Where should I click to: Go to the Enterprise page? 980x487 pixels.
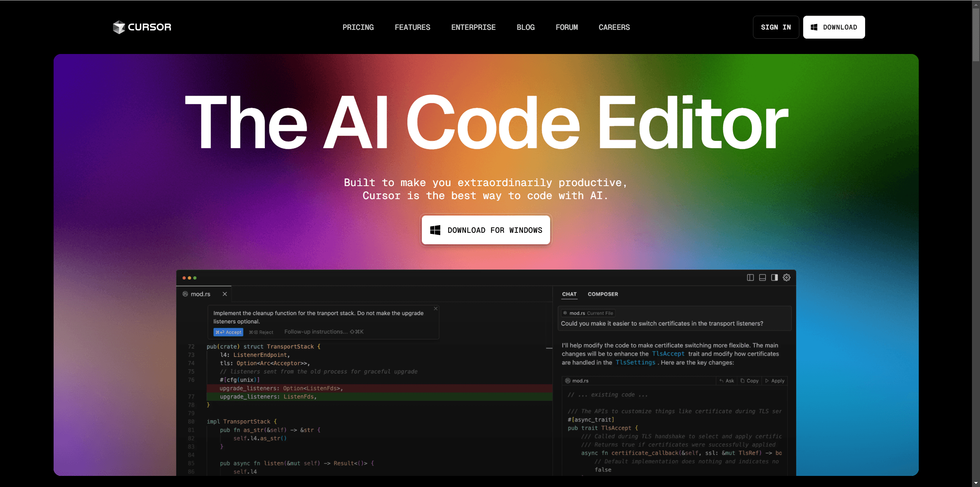[x=473, y=27]
